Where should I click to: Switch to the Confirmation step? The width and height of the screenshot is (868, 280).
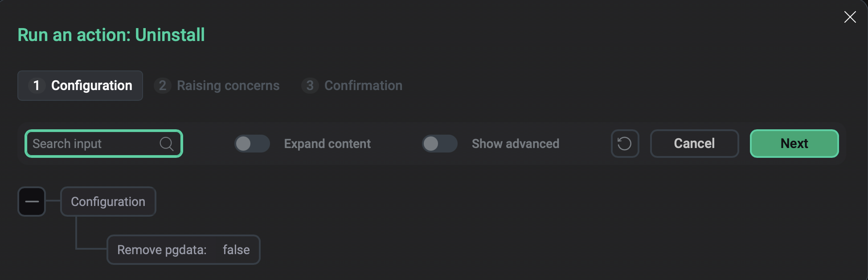(363, 86)
